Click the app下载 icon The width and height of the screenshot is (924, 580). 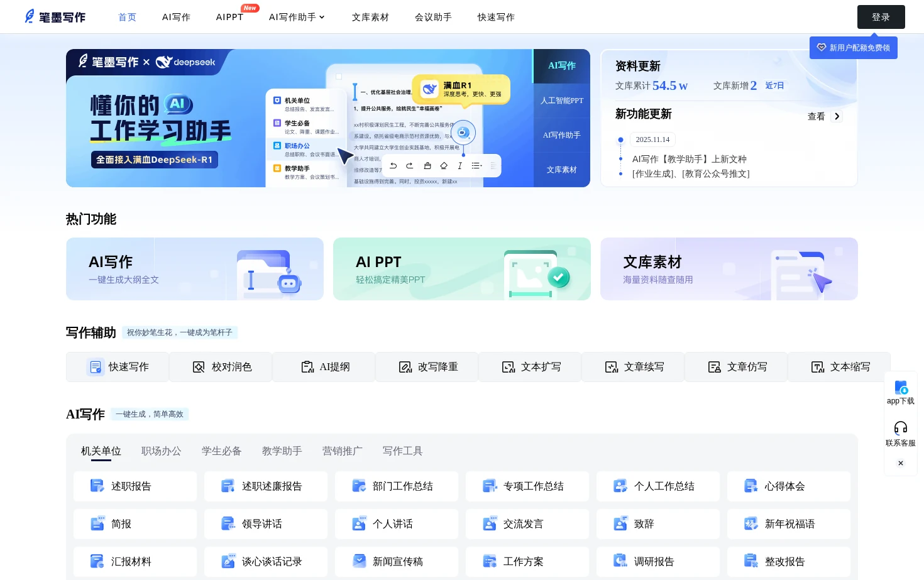tap(901, 388)
